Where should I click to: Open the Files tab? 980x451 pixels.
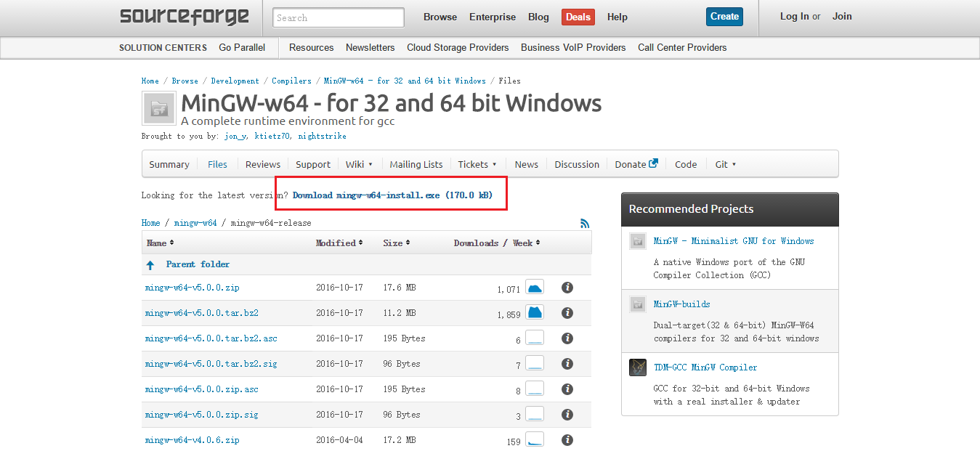(x=217, y=164)
